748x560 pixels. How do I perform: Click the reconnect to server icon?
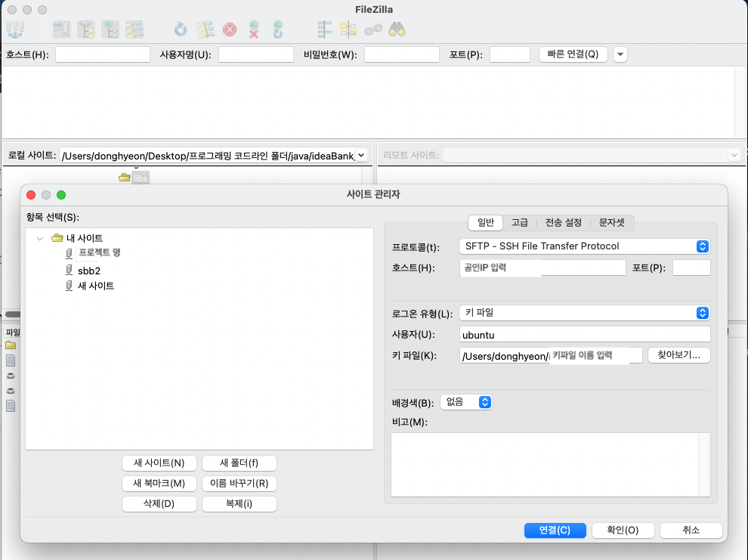click(278, 29)
